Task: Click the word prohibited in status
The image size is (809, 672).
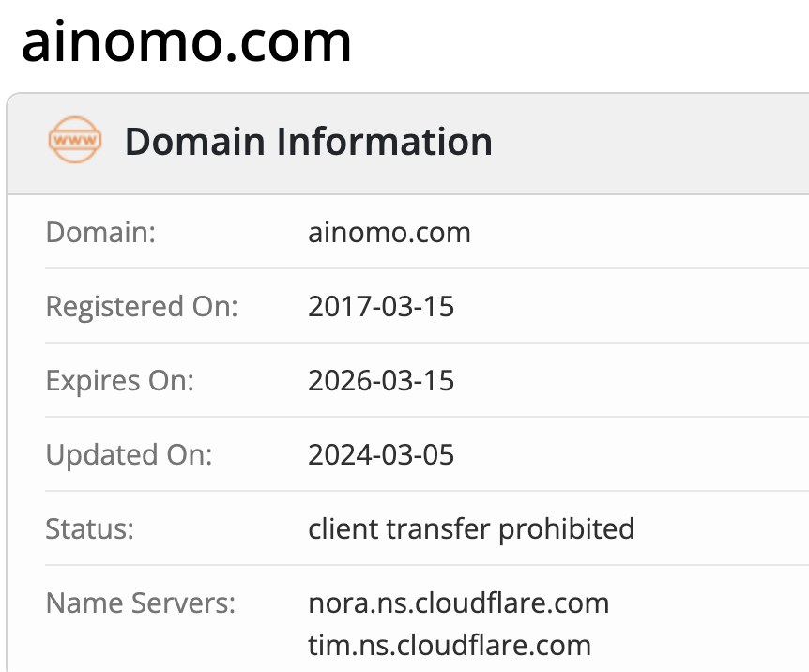Action: pyautogui.click(x=567, y=529)
